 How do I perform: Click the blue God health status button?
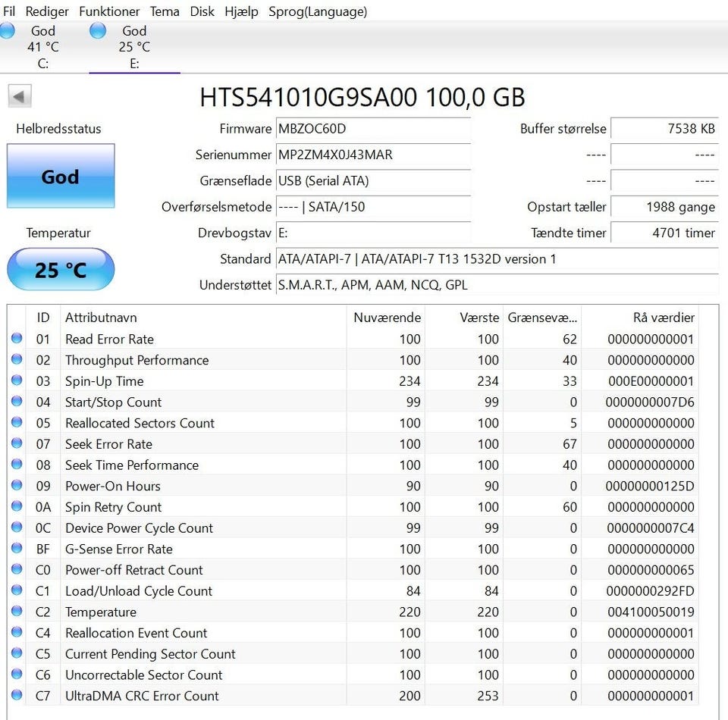point(61,177)
